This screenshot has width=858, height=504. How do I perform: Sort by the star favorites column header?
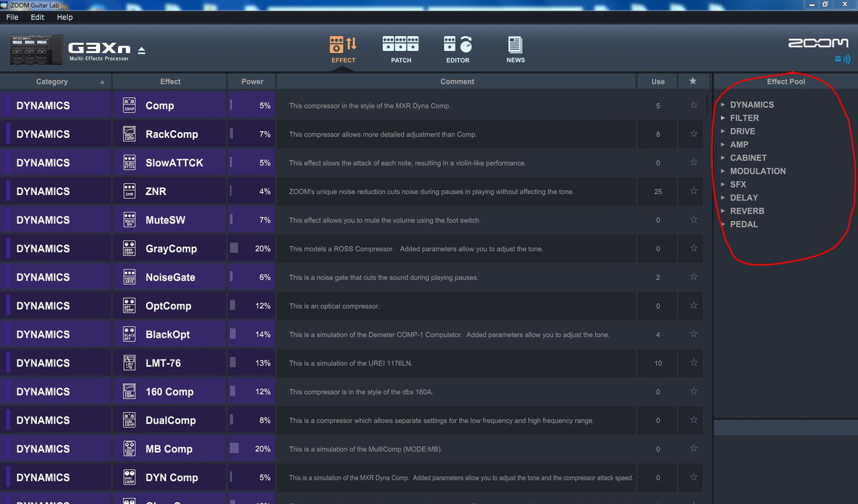[693, 82]
